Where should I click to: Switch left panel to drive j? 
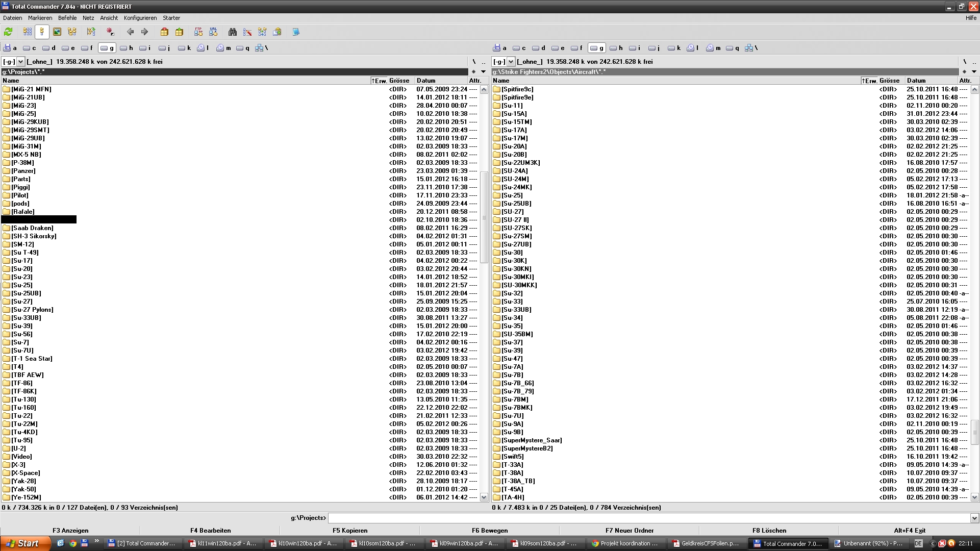(164, 48)
